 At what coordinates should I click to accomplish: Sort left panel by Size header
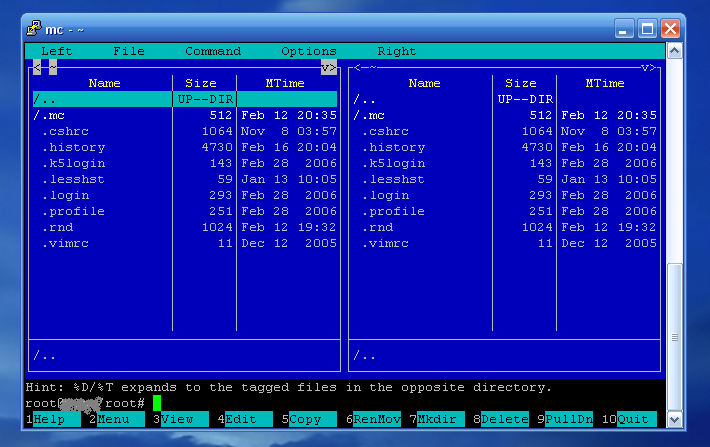click(x=201, y=83)
